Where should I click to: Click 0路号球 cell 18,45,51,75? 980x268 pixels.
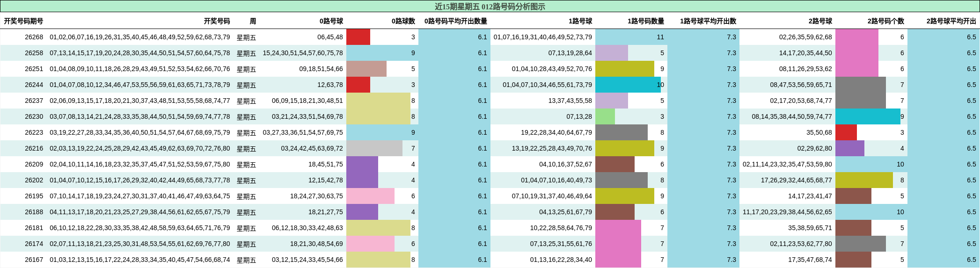326,164
